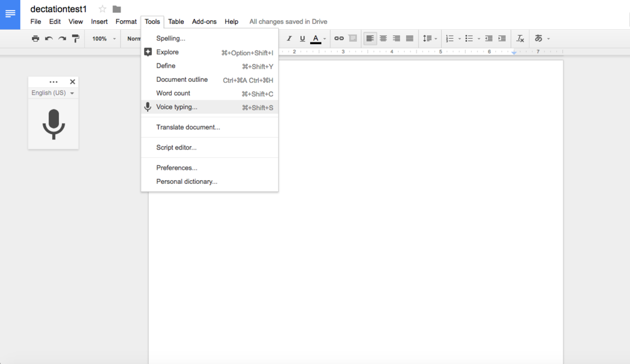Select Word count menu entry
The height and width of the screenshot is (364, 630).
point(209,93)
